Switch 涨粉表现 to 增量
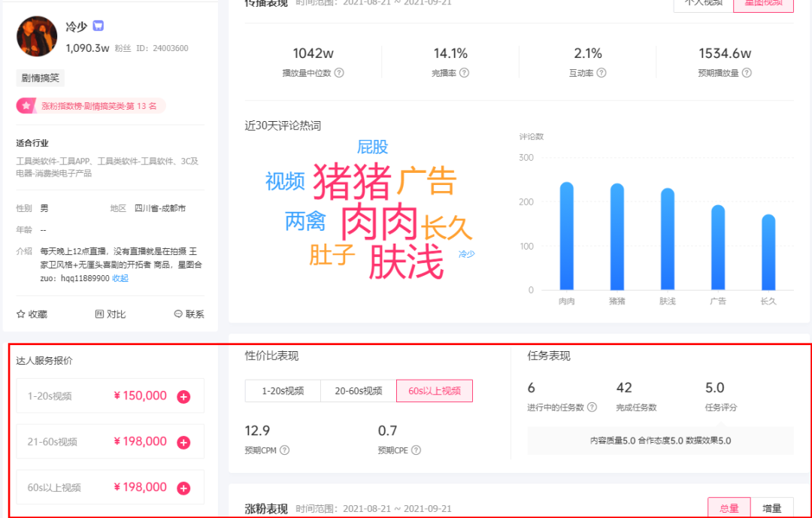This screenshot has width=812, height=518. (x=771, y=507)
